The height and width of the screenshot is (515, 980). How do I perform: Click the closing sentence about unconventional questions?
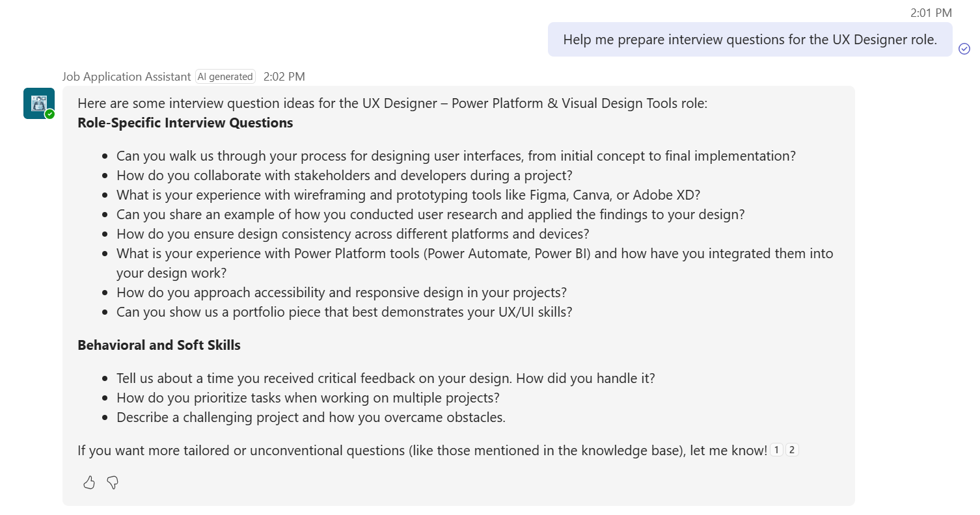point(422,451)
